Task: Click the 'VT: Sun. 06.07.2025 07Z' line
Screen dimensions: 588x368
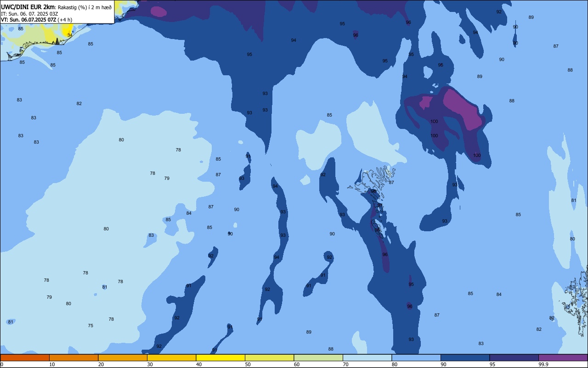Action: pos(28,20)
